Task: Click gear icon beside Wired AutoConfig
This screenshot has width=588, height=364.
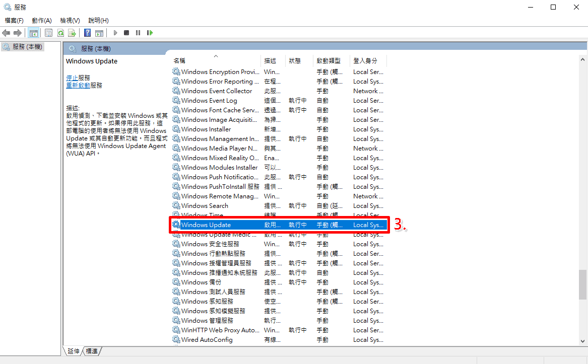Action: [x=176, y=339]
